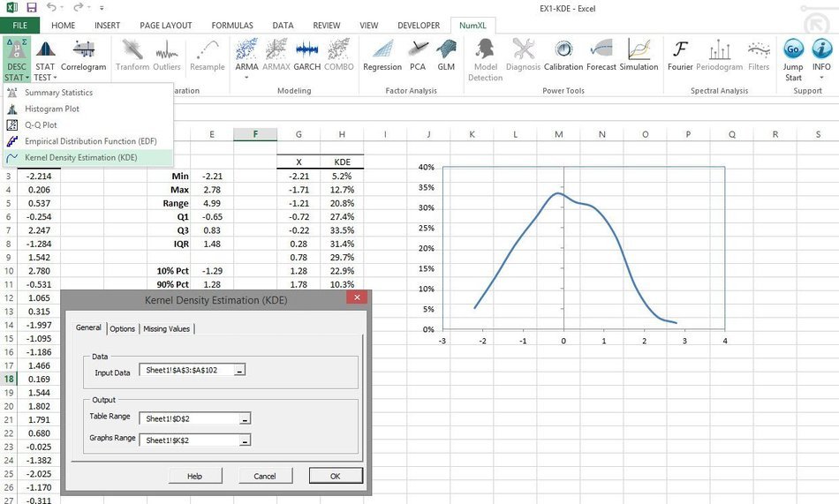Open the INFO support menu

point(821,60)
